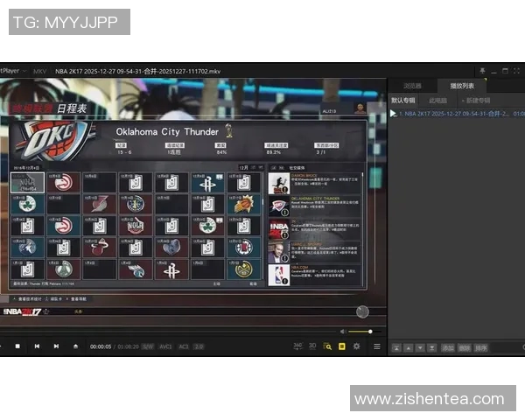The width and height of the screenshot is (525, 420).
Task: Toggle the playlist panel menu icon
Action: [377, 346]
